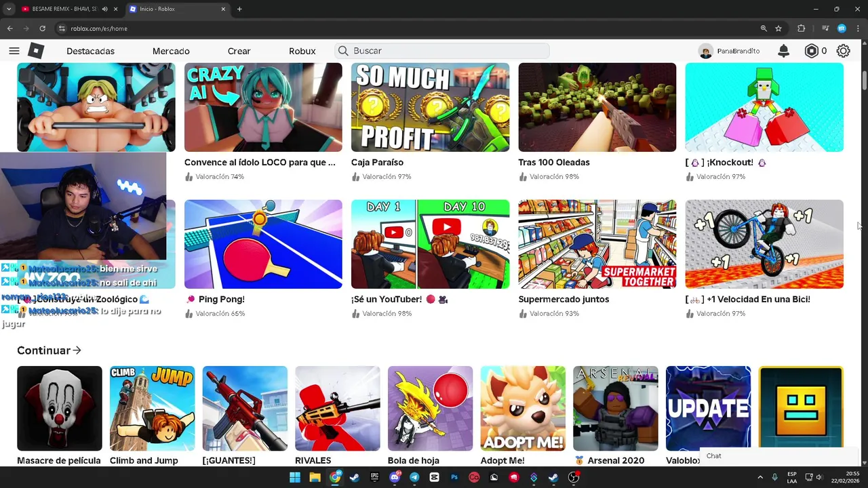Click the search magnifier icon
This screenshot has width=868, height=488.
click(343, 51)
